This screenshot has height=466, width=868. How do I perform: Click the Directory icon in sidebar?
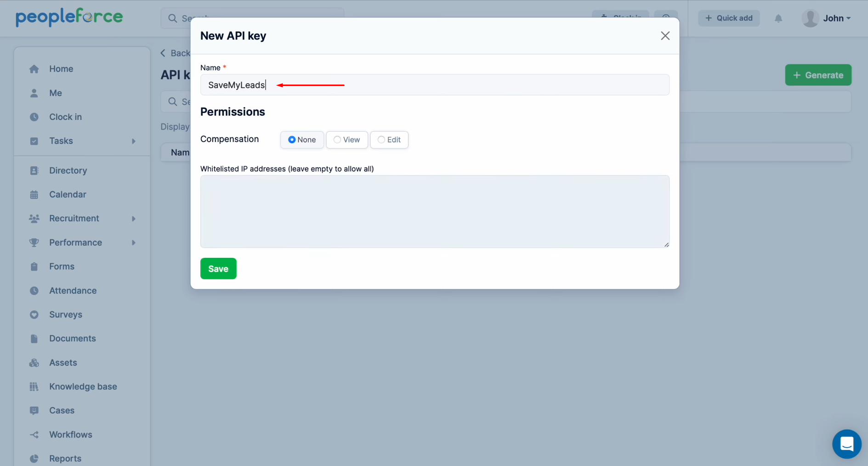pyautogui.click(x=34, y=170)
